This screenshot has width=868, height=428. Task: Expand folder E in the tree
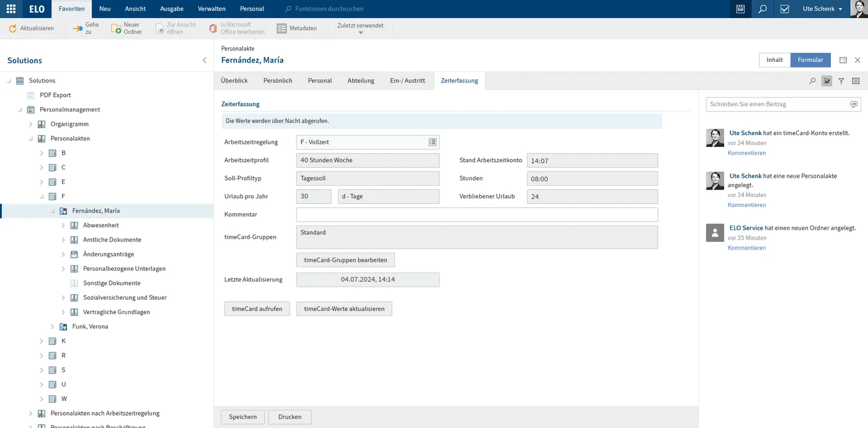click(42, 182)
